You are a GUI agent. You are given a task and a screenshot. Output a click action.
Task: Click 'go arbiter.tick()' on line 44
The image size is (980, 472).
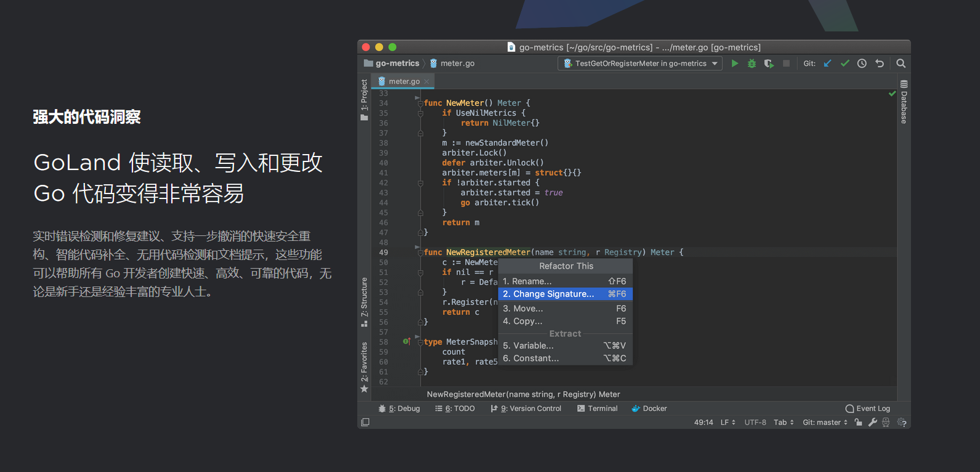pyautogui.click(x=500, y=203)
